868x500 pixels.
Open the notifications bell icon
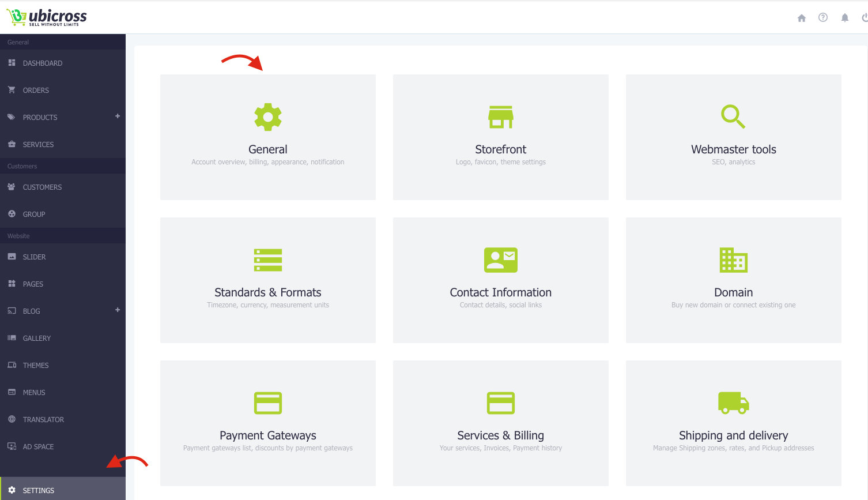[x=845, y=18]
